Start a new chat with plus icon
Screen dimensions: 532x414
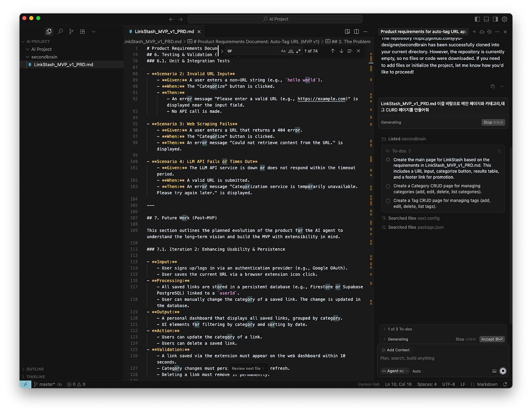tap(474, 32)
